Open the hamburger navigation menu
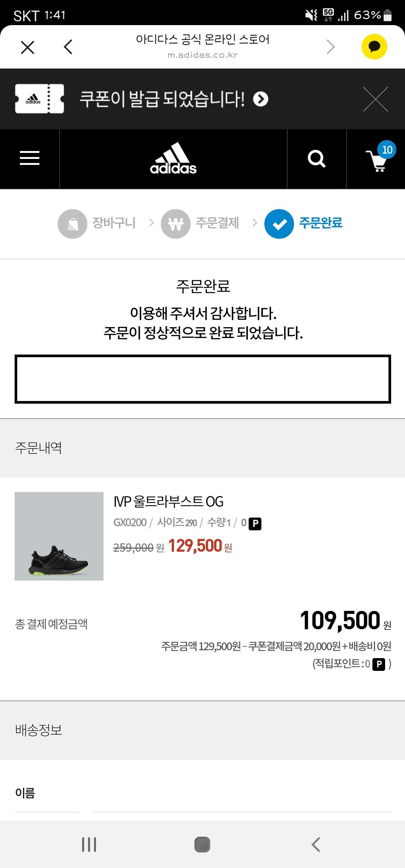 30,158
